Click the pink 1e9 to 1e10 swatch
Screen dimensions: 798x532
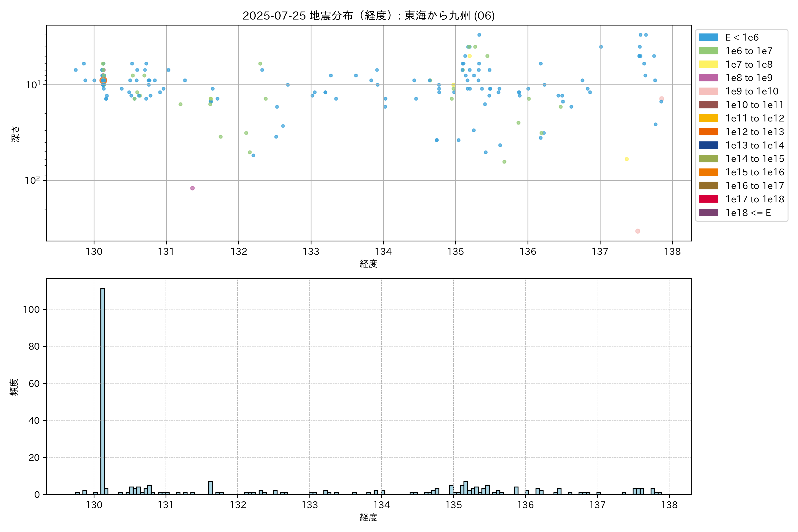pyautogui.click(x=708, y=91)
